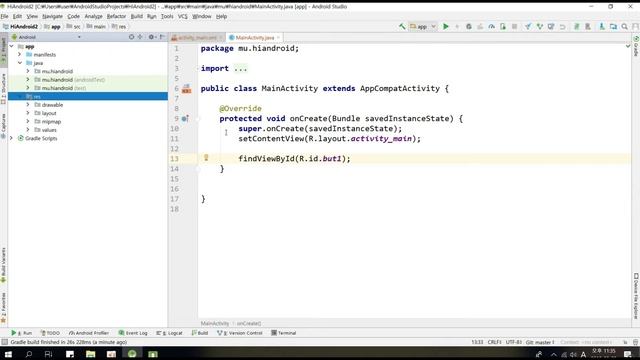The image size is (640, 360).
Task: Click the CRLF line separator status widget
Action: point(494,342)
